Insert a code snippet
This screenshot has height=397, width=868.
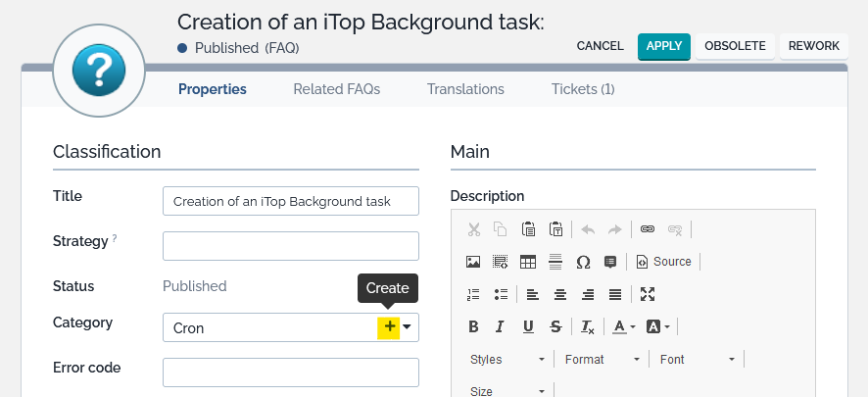pyautogui.click(x=501, y=262)
